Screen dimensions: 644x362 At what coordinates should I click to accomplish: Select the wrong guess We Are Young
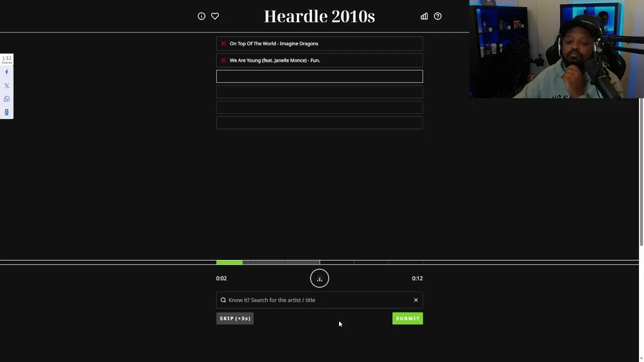click(x=319, y=60)
